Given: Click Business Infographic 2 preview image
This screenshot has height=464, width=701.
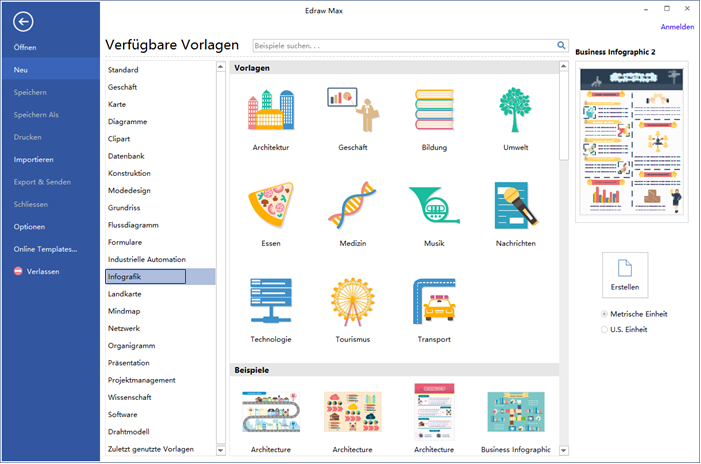Looking at the screenshot, I should click(x=631, y=142).
